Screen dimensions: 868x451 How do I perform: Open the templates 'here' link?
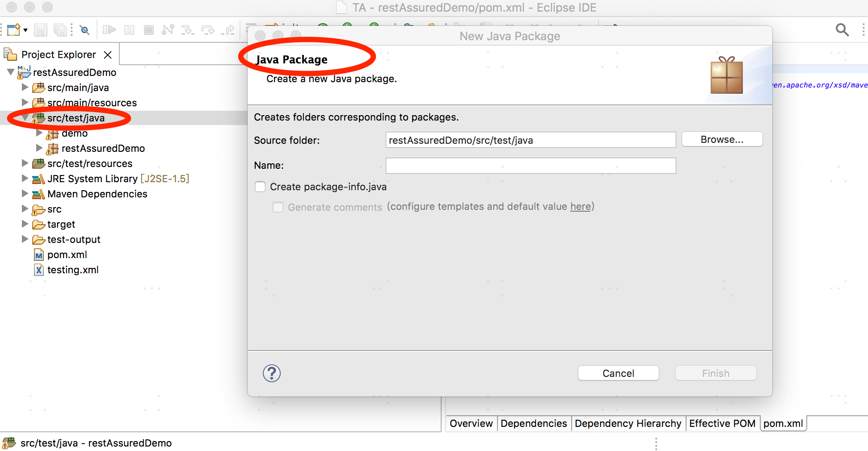pos(581,206)
